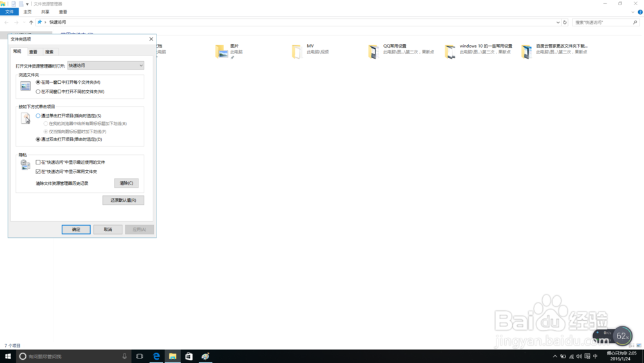The image size is (644, 363).
Task: Select the QQ常用设置 folder
Action: tap(401, 51)
